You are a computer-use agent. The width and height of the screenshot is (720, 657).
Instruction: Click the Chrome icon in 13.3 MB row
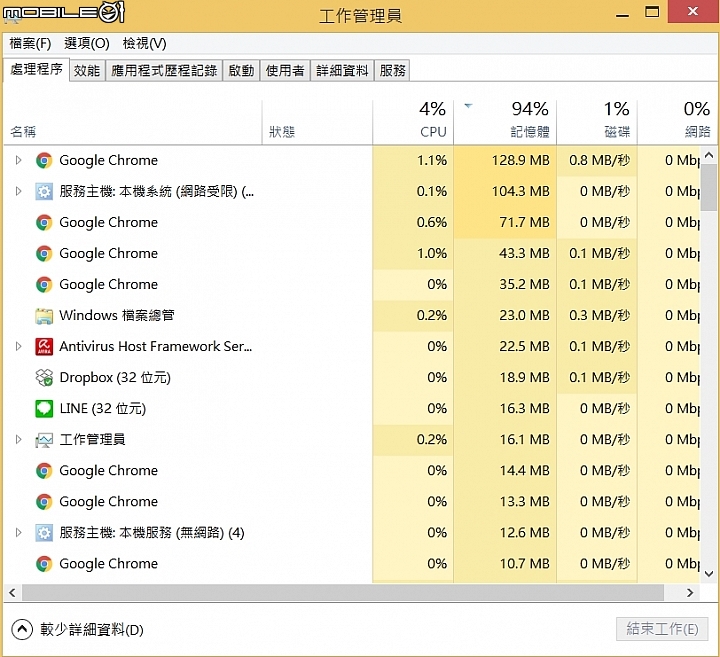[44, 502]
